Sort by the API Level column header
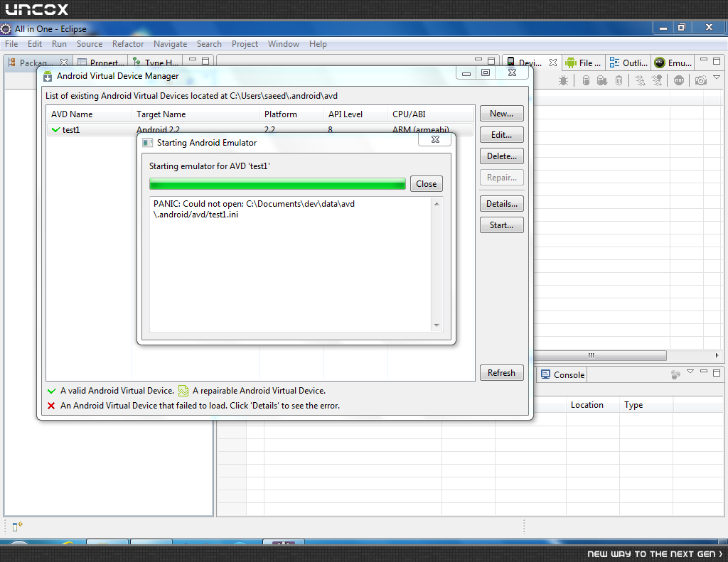This screenshot has height=562, width=728. [x=355, y=114]
